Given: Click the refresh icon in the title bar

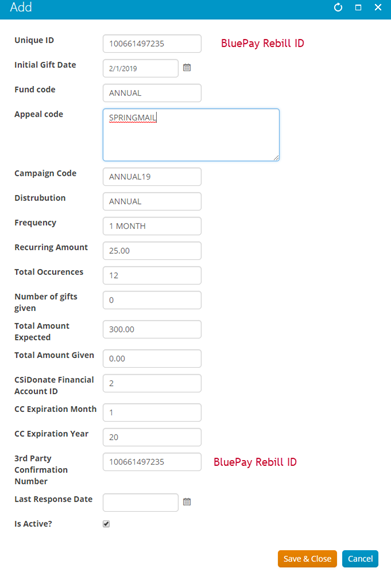Looking at the screenshot, I should coord(338,7).
